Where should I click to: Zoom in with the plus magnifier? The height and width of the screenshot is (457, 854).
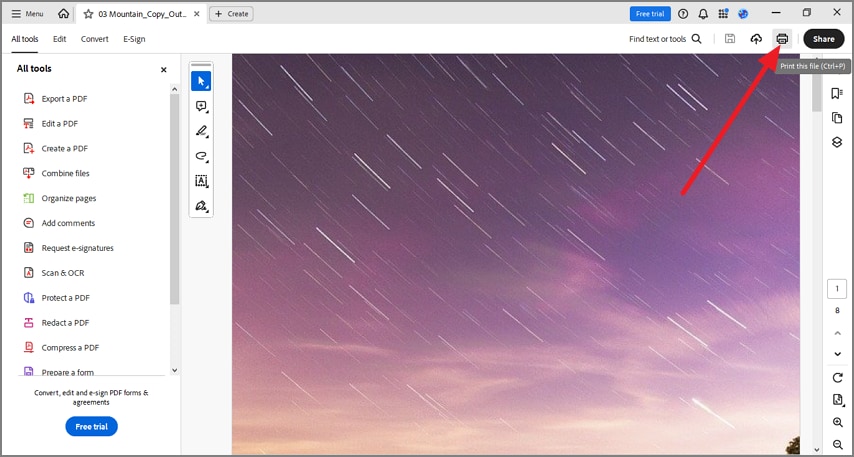point(838,423)
